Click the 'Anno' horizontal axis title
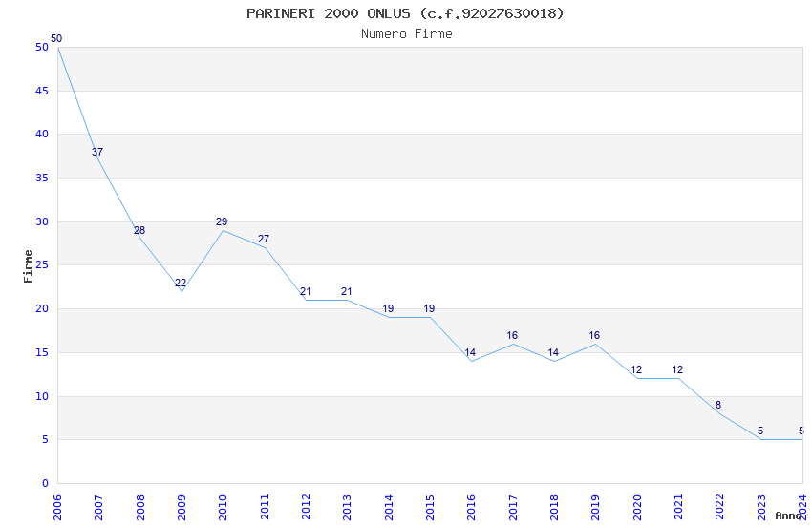The width and height of the screenshot is (812, 525). click(788, 515)
